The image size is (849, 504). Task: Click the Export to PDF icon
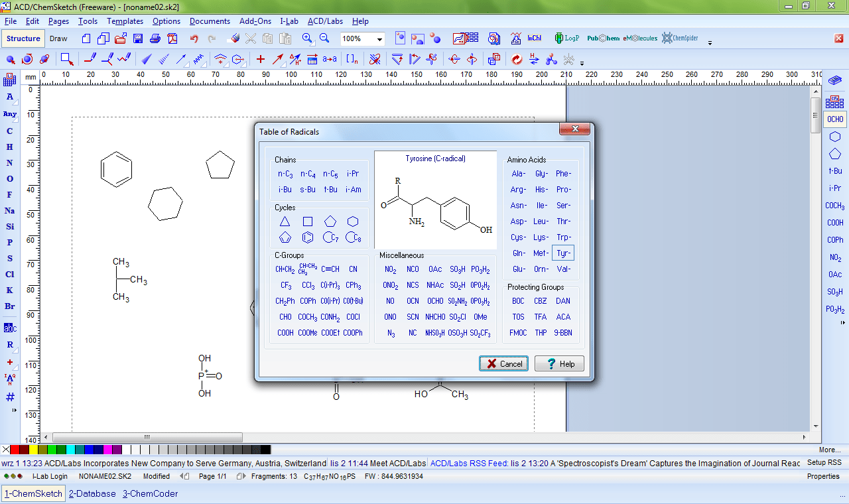click(x=173, y=38)
